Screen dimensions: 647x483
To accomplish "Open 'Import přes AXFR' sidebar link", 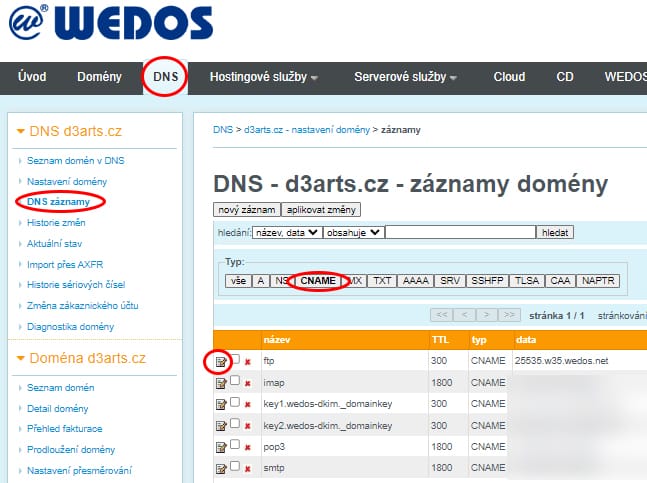I will [x=65, y=264].
